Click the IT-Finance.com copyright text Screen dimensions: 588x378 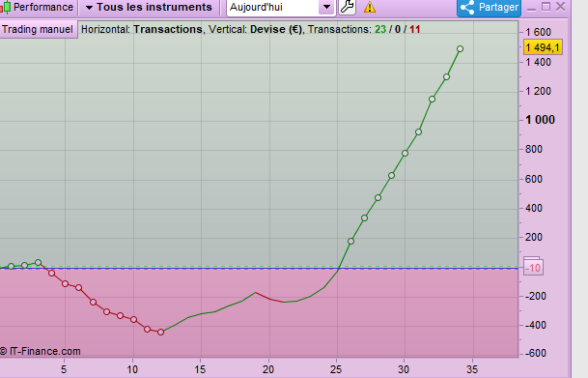click(41, 351)
